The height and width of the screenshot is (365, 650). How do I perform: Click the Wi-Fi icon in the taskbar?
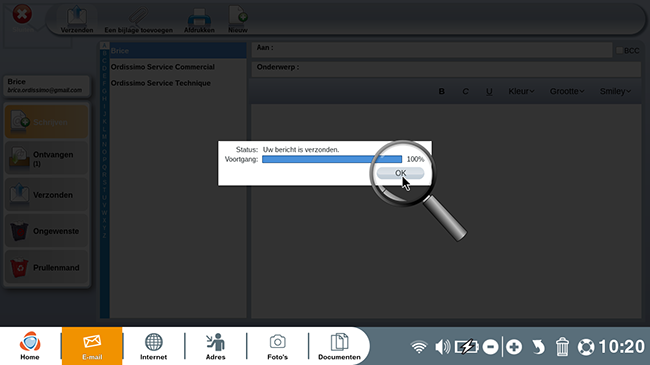(x=419, y=347)
